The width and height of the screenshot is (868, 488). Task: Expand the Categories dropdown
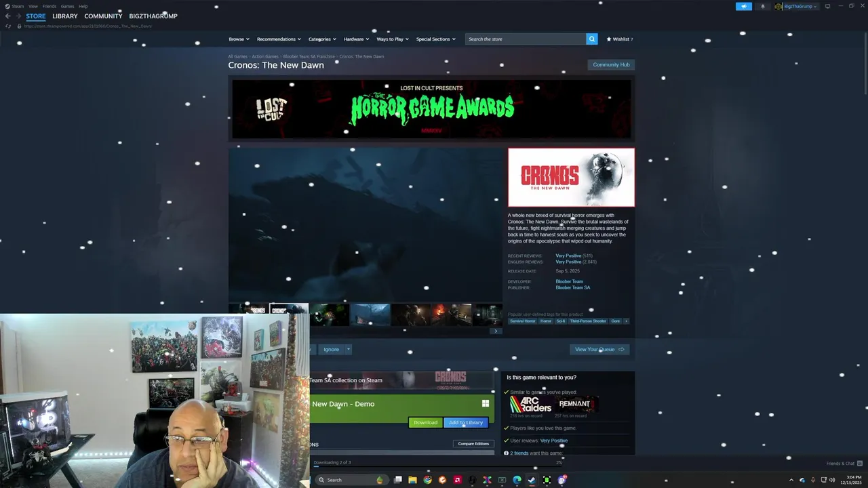pos(322,39)
